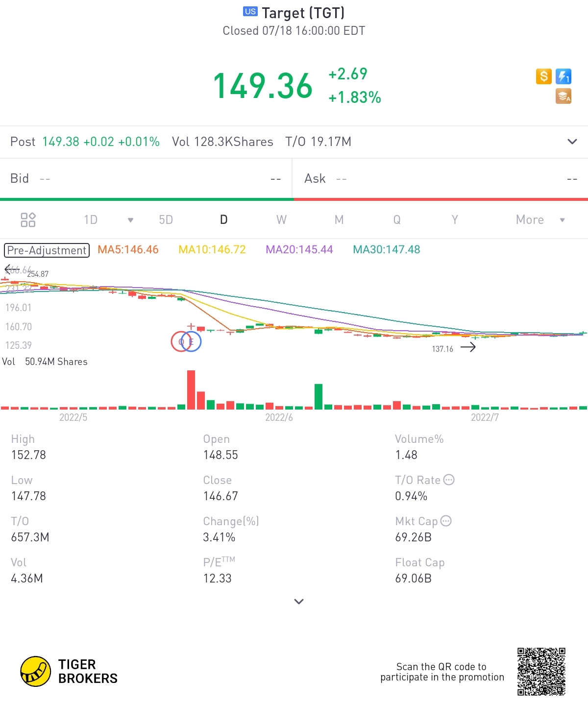Tap the Open 148.55 value
Image resolution: width=588 pixels, height=728 pixels.
click(220, 455)
